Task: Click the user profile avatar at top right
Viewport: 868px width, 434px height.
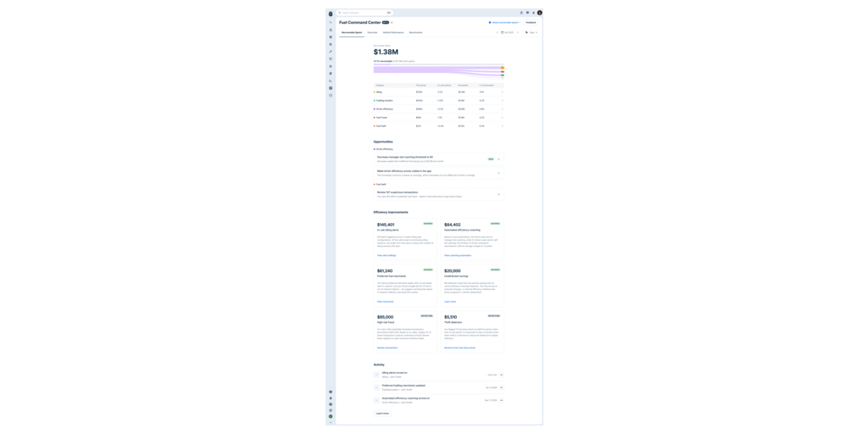Action: click(x=540, y=13)
